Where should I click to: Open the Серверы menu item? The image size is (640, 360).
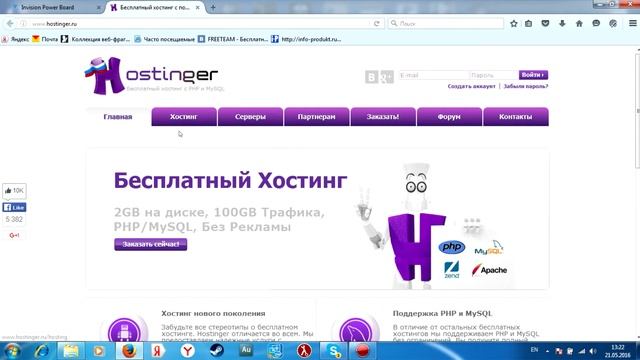[250, 117]
